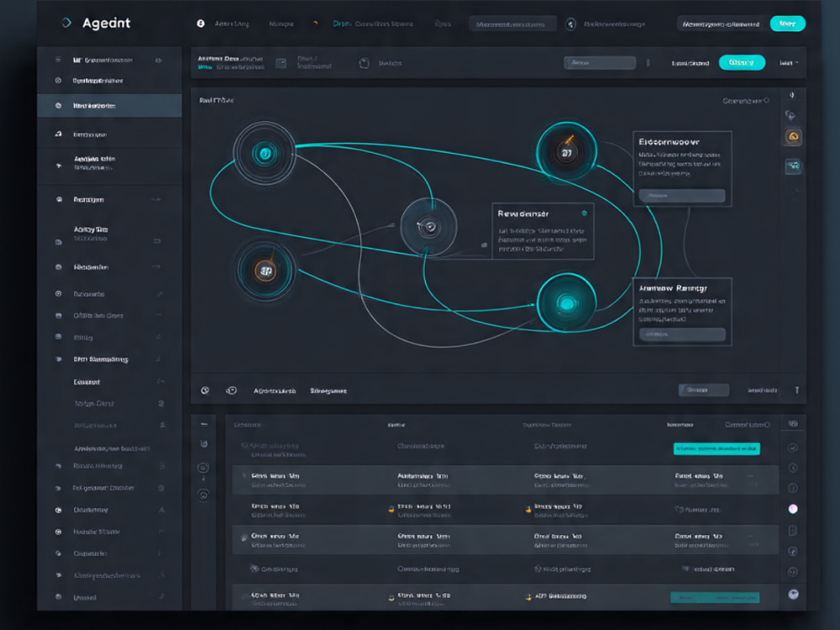Click the teal pill button in top-right corner
The width and height of the screenshot is (840, 630).
pos(787,24)
